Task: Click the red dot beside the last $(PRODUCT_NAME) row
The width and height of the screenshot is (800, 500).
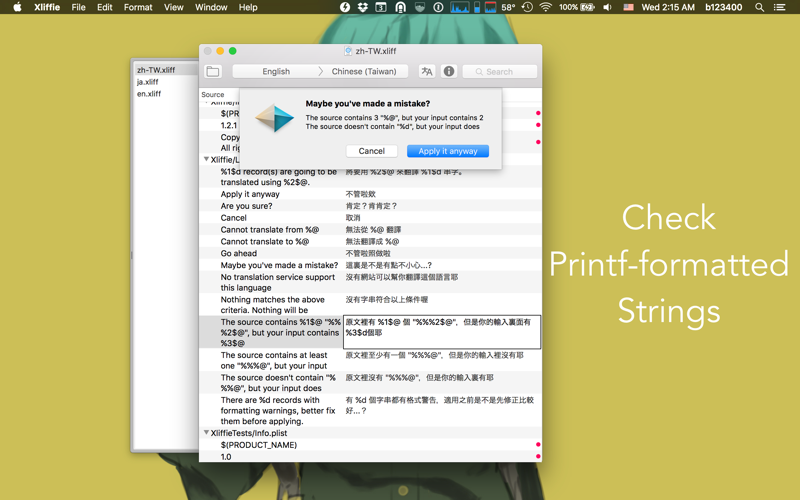Action: pos(538,445)
